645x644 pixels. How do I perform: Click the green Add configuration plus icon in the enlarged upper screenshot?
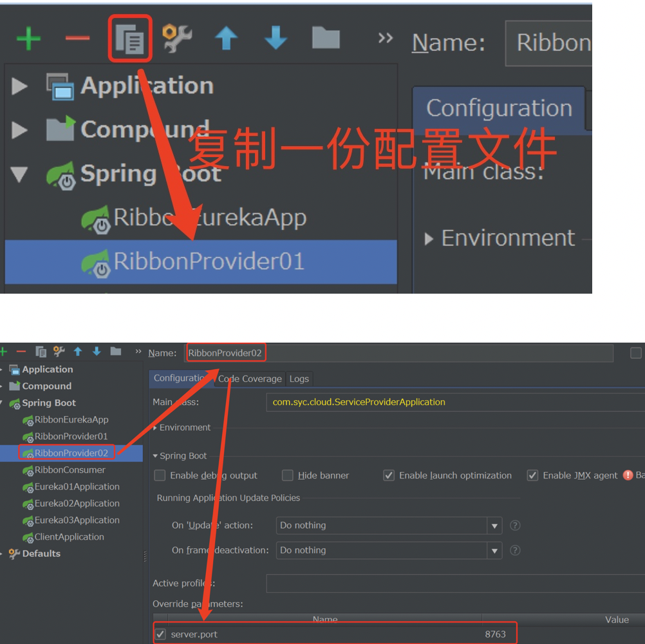point(28,39)
